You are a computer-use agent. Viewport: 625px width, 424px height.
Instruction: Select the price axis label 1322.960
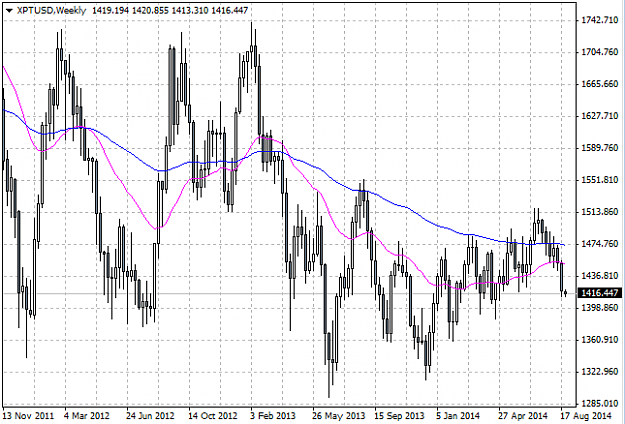tap(600, 371)
